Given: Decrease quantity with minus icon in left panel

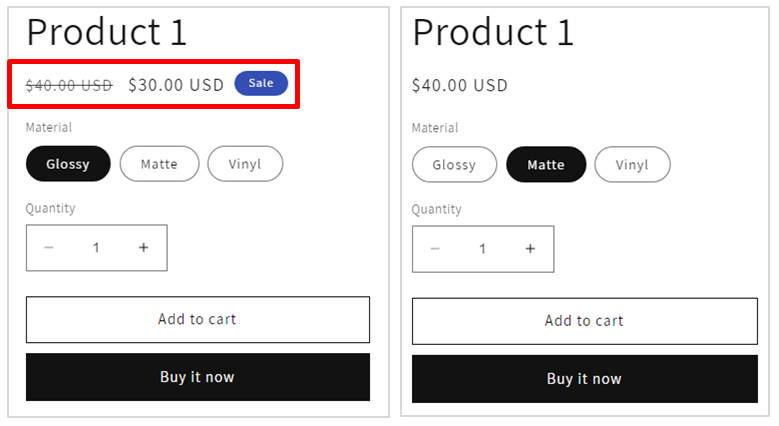Looking at the screenshot, I should pyautogui.click(x=49, y=248).
